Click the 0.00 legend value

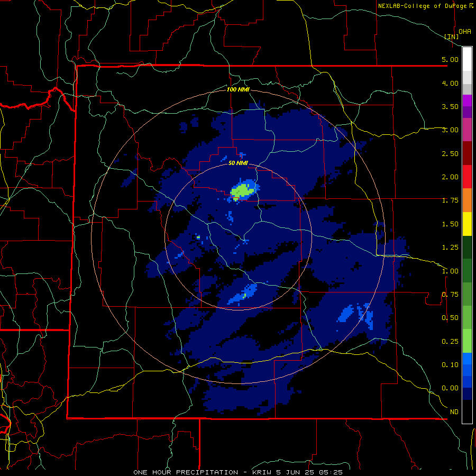click(450, 388)
